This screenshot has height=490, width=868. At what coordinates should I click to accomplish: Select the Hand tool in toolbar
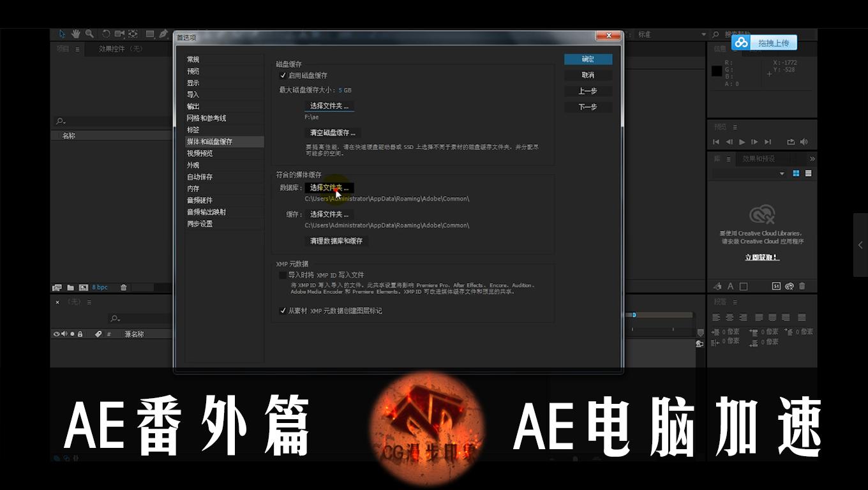75,34
